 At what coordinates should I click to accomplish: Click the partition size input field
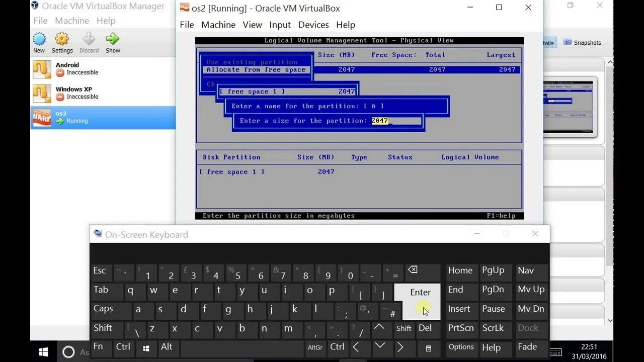396,121
